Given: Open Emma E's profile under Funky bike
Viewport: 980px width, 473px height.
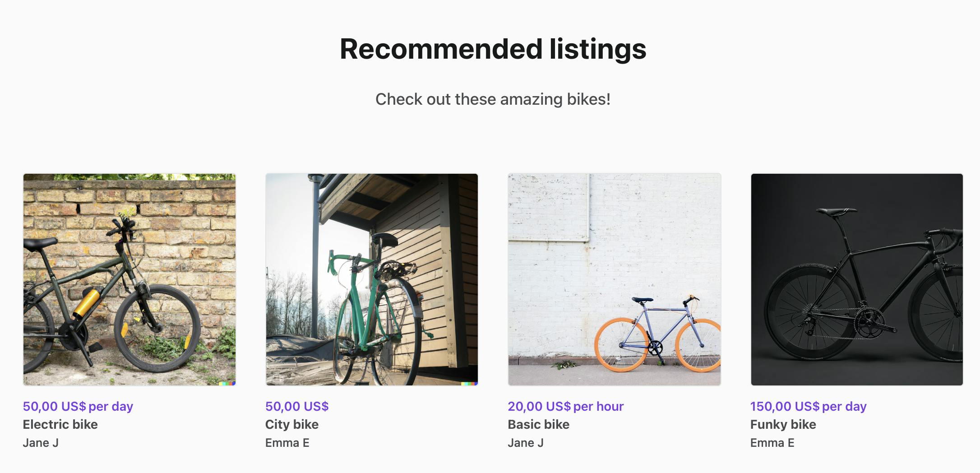Looking at the screenshot, I should [x=772, y=443].
